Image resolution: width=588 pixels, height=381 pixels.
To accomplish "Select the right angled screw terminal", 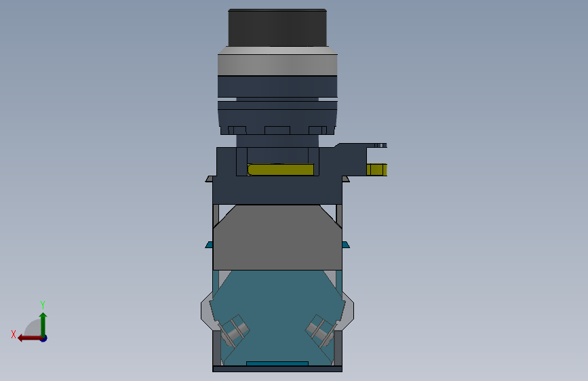I will coord(320,330).
